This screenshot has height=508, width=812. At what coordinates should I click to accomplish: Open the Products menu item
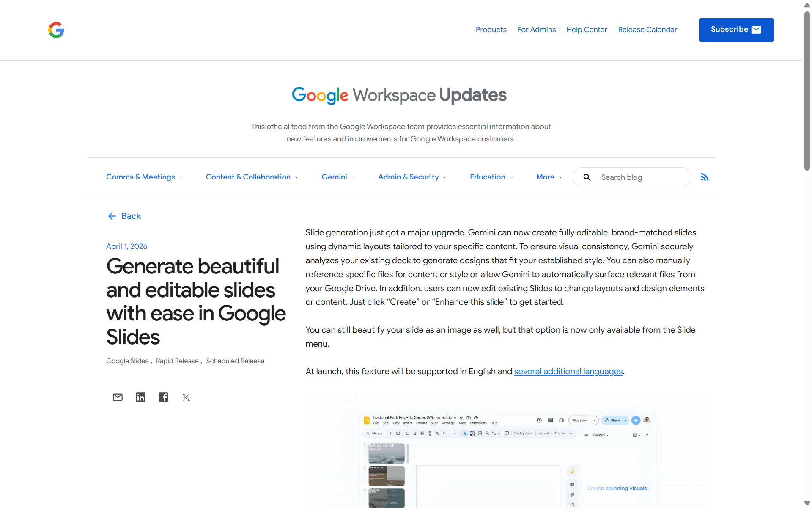click(491, 30)
